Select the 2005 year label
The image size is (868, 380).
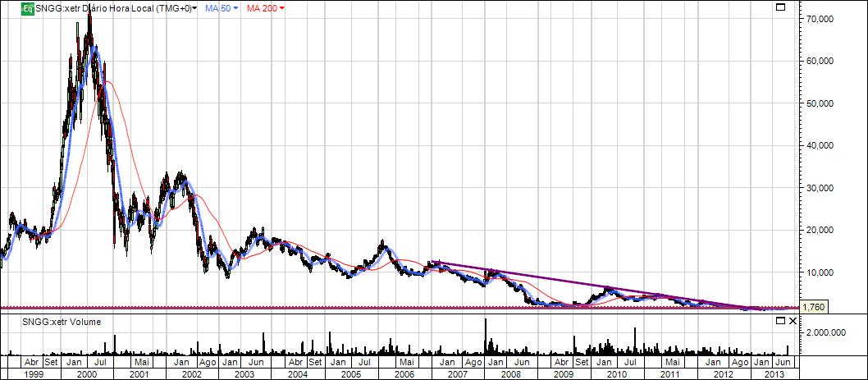tap(352, 374)
